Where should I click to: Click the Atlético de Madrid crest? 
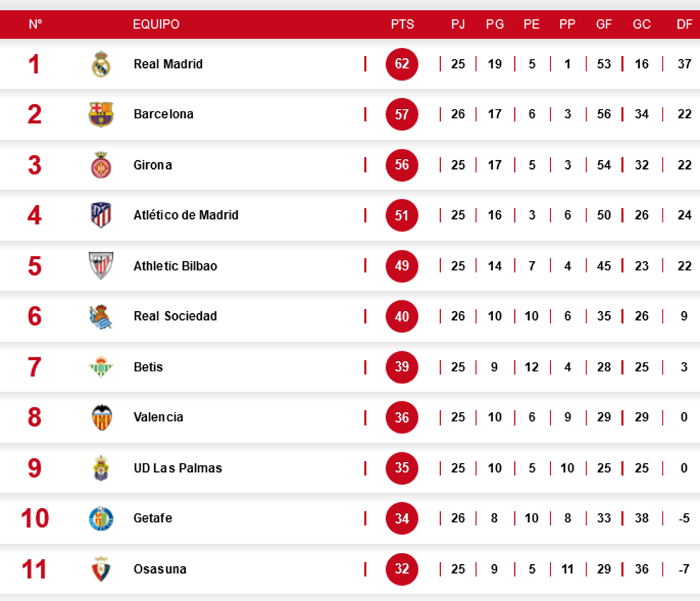[x=101, y=215]
